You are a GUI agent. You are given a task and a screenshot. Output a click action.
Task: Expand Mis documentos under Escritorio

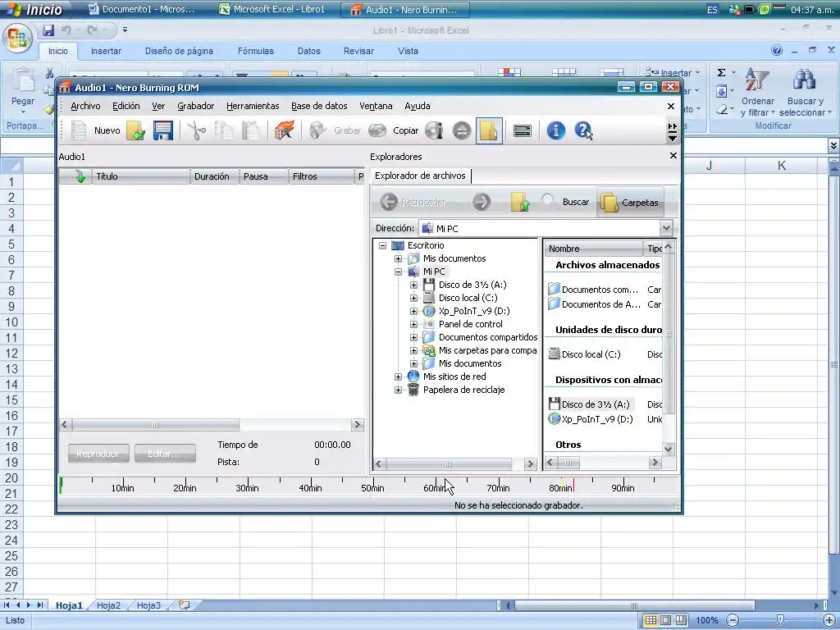point(398,258)
